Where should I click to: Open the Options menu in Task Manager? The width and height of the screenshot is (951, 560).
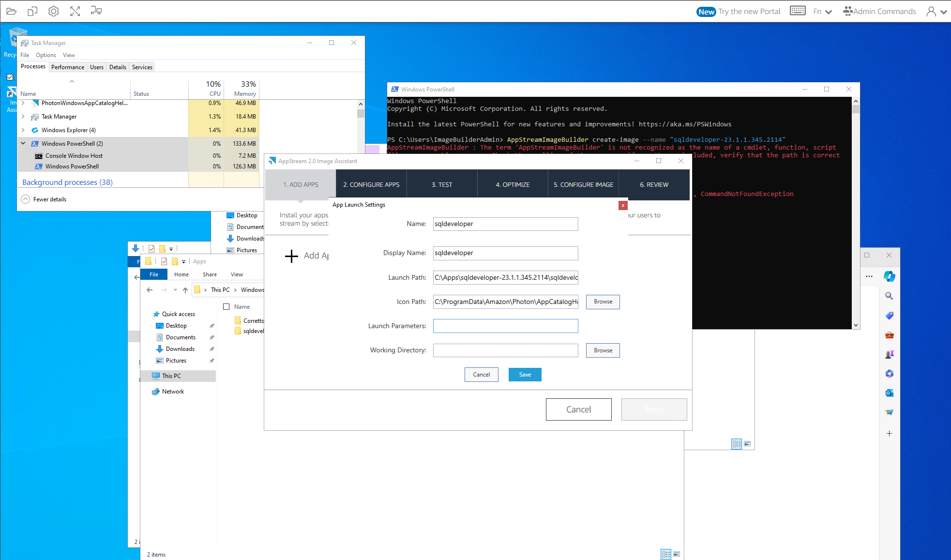coord(45,55)
